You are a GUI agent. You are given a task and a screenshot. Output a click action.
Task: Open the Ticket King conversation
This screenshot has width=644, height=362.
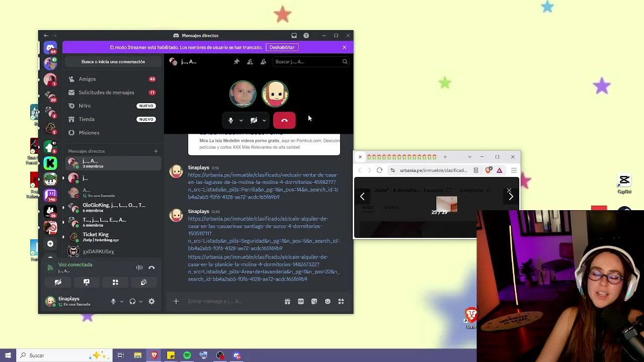[113, 237]
